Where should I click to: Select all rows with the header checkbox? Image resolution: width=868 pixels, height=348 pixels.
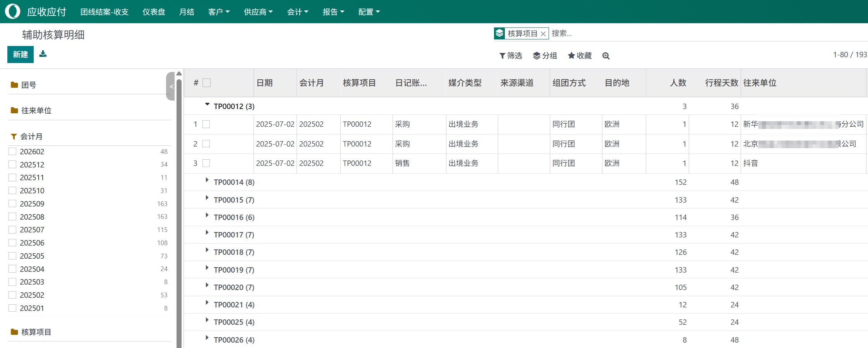[x=207, y=82]
